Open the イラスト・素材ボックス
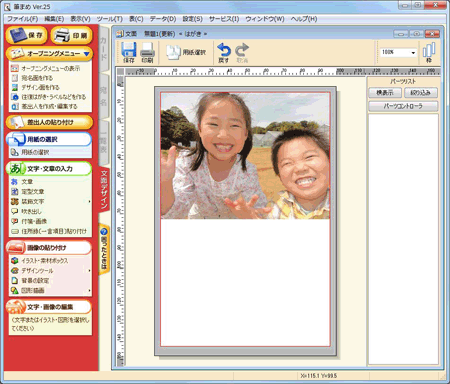 pos(39,261)
